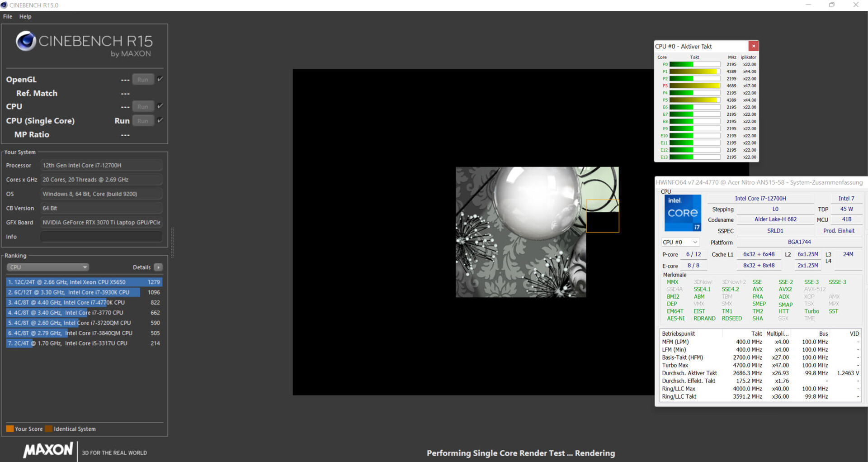Screen dimensions: 868x462
Task: Click the Run button for CPU Single Core
Action: 143,121
